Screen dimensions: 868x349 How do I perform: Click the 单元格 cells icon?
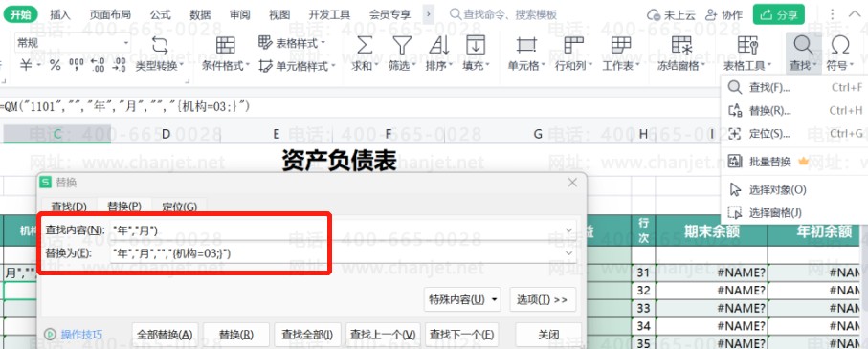526,45
